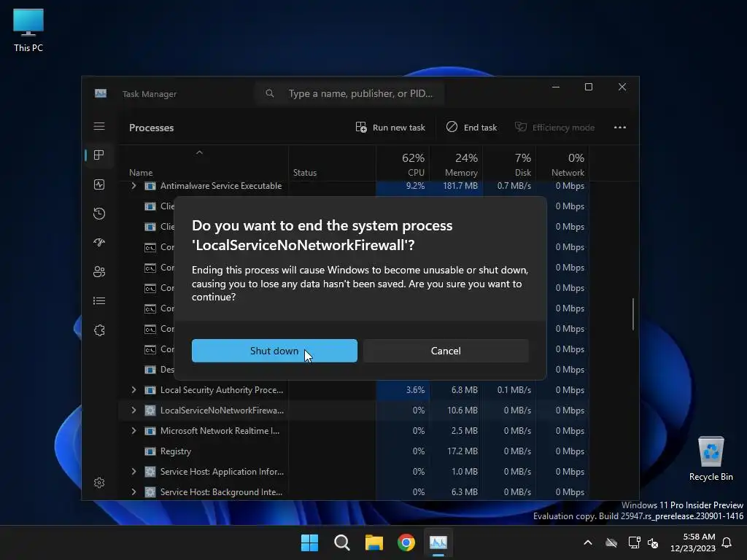747x560 pixels.
Task: Select This PC desktop icon
Action: tap(28, 30)
